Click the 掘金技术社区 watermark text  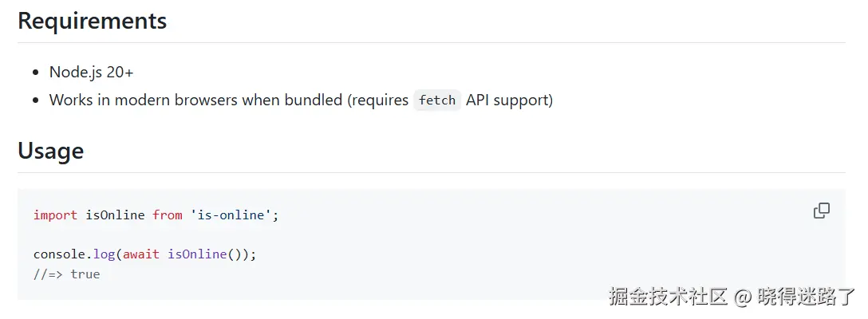tap(669, 298)
